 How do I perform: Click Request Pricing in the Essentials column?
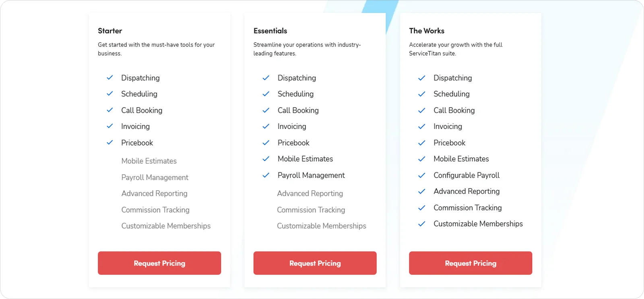coord(314,263)
